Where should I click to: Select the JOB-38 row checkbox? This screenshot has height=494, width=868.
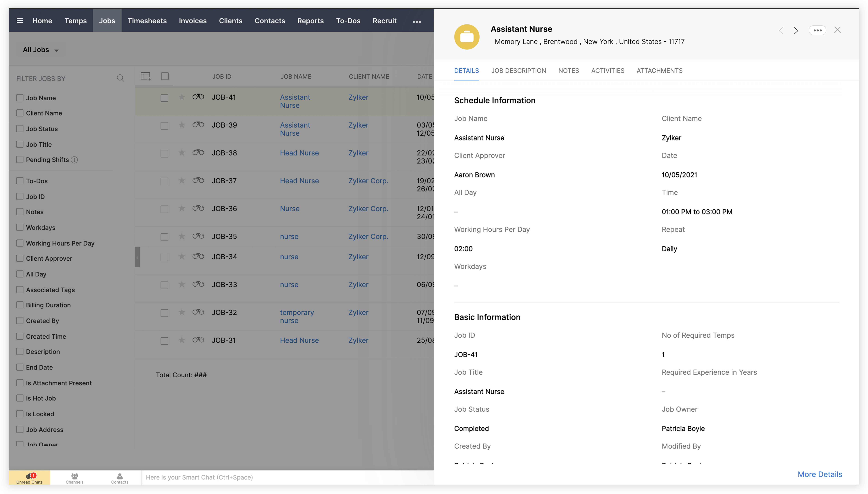[x=164, y=153]
